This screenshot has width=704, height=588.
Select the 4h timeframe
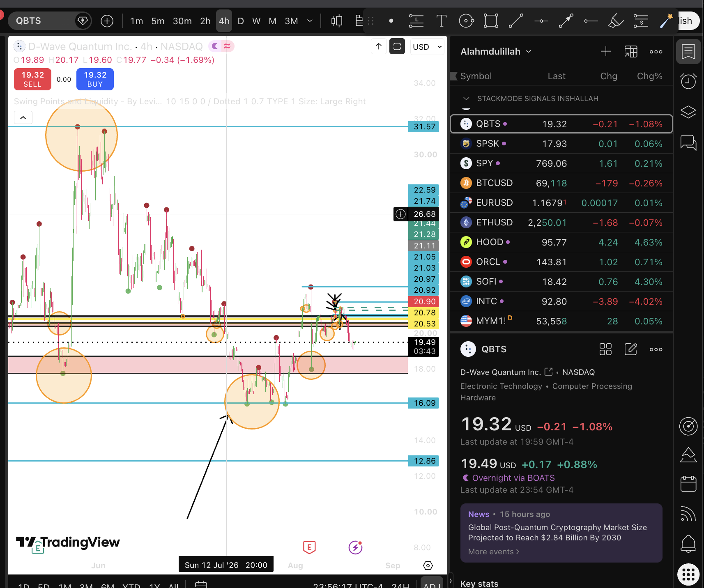(224, 21)
